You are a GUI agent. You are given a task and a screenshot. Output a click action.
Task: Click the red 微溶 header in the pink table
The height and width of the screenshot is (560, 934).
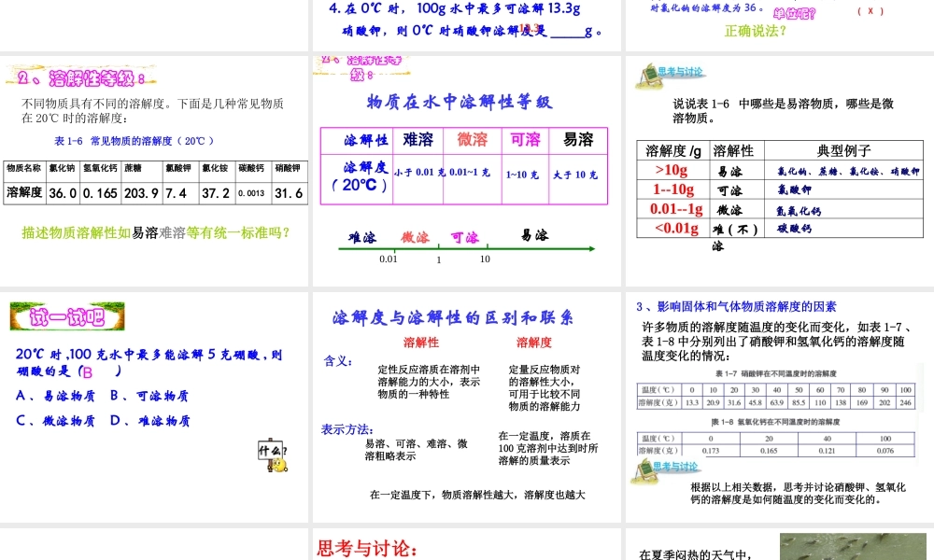click(472, 140)
